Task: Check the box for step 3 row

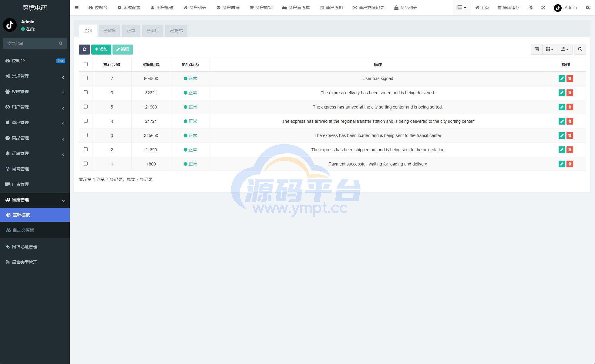Action: (x=86, y=135)
